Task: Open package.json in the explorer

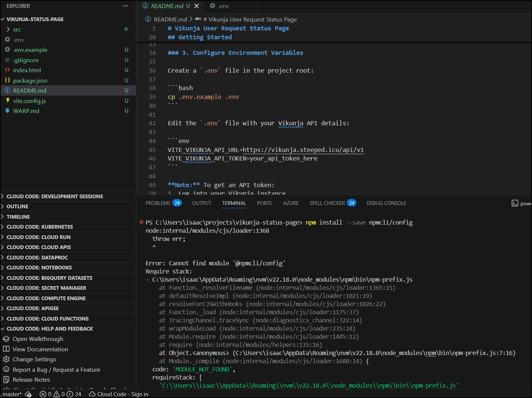Action: [x=30, y=80]
